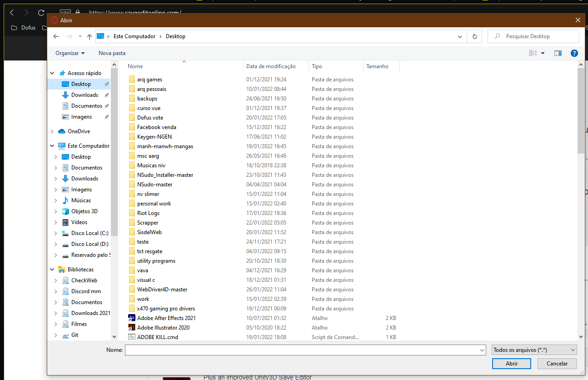This screenshot has height=380, width=588.
Task: Select the backups folder icon
Action: pos(132,99)
